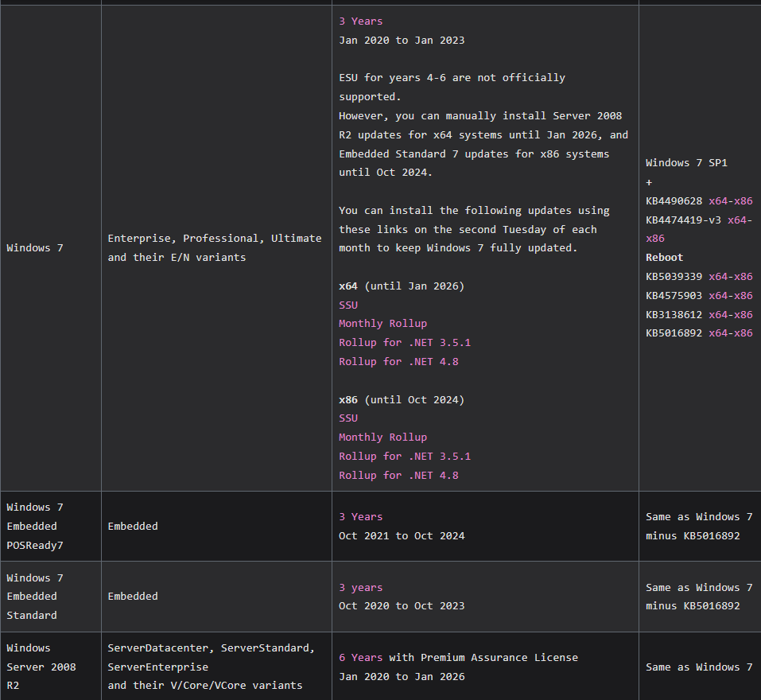Select Embedded Standard row "minus KB5016892" text
The image size is (761, 700).
coord(693,606)
